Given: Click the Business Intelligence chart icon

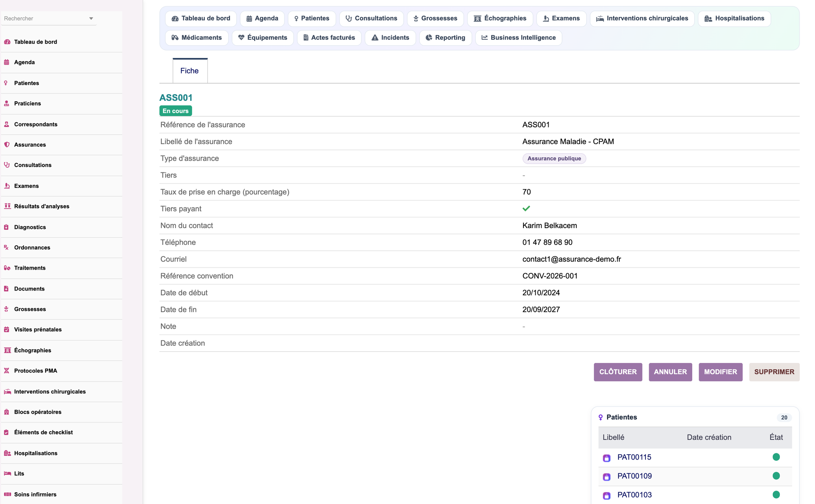Looking at the screenshot, I should point(485,38).
